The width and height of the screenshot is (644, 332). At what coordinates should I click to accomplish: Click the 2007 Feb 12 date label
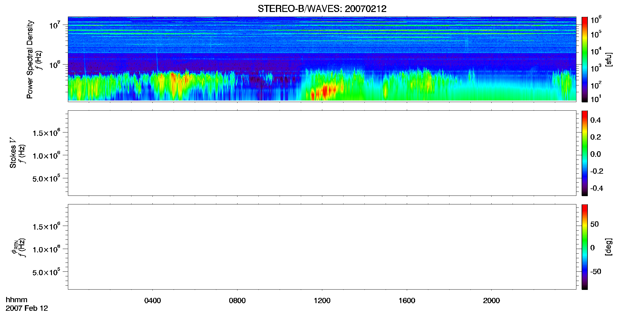[27, 308]
